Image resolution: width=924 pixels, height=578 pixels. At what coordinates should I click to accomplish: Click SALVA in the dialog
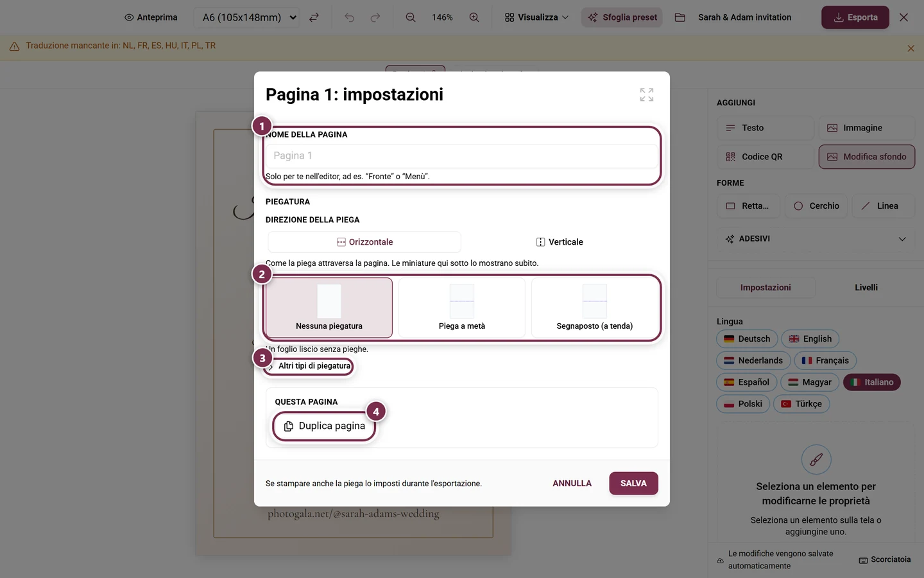pyautogui.click(x=633, y=484)
